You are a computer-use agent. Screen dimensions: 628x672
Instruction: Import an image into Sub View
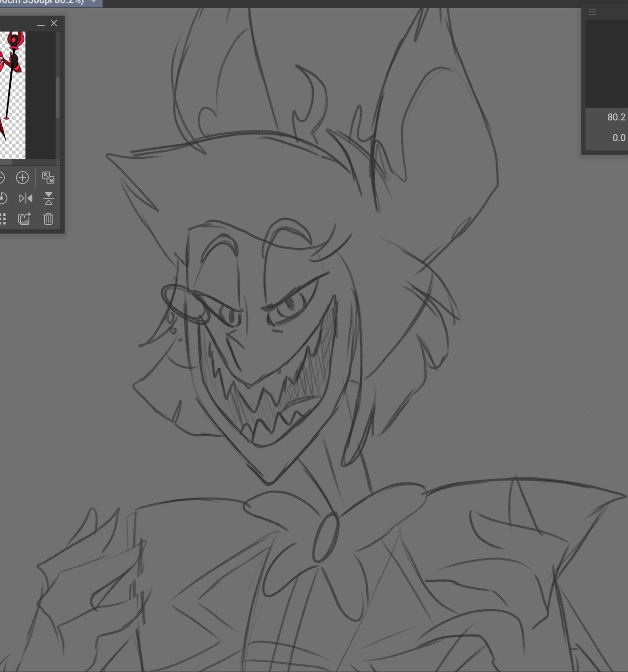(25, 219)
